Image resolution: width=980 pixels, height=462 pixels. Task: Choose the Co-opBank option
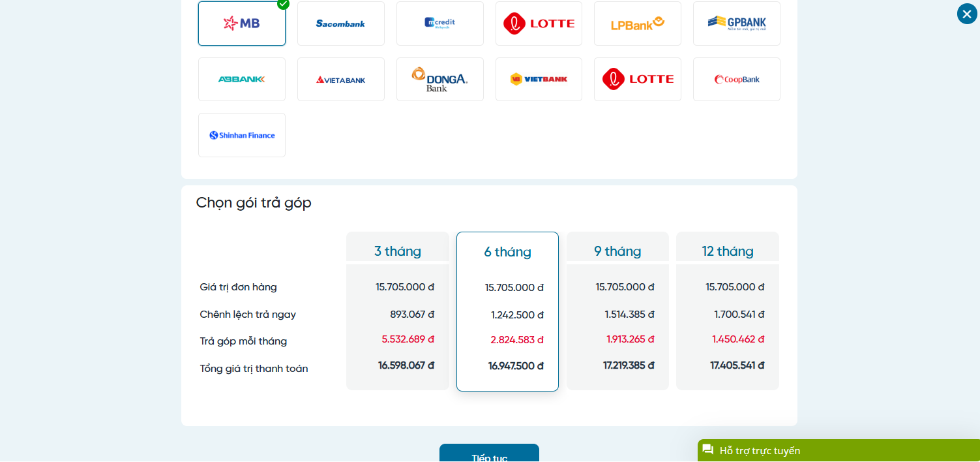737,80
